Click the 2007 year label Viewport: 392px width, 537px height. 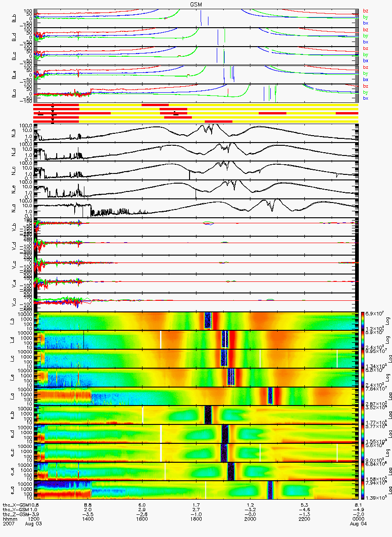tap(9, 524)
